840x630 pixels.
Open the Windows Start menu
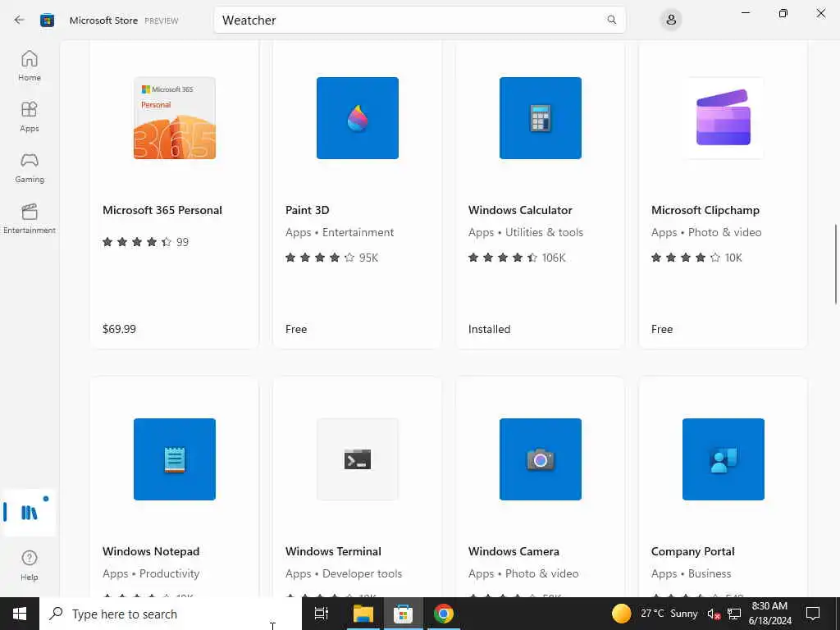pos(20,614)
